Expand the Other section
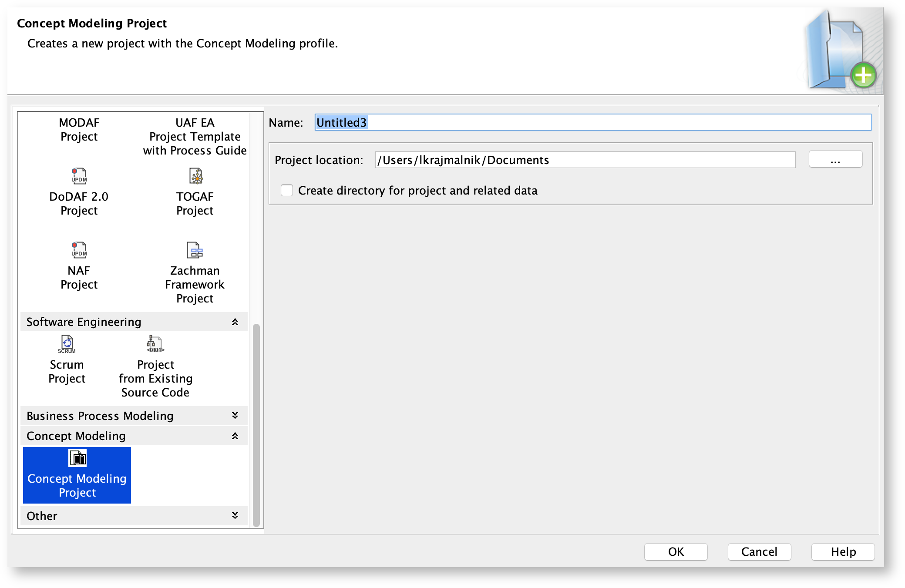Image resolution: width=905 pixels, height=588 pixels. [x=235, y=516]
